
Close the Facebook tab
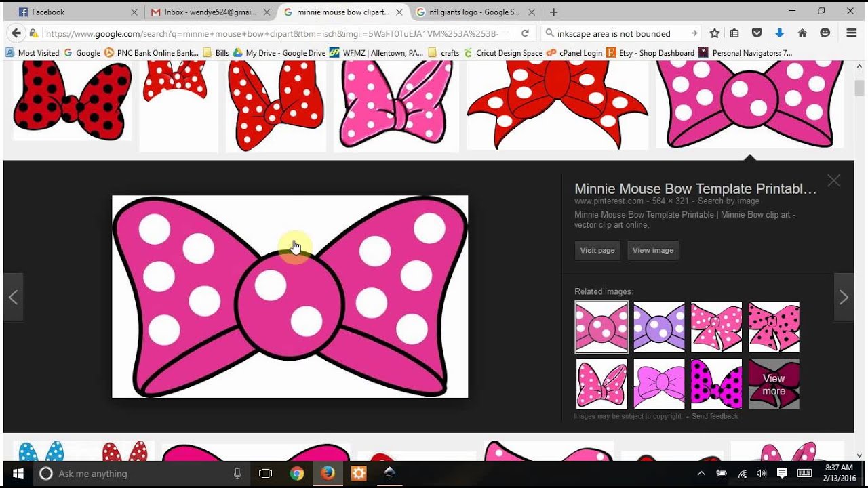[134, 12]
